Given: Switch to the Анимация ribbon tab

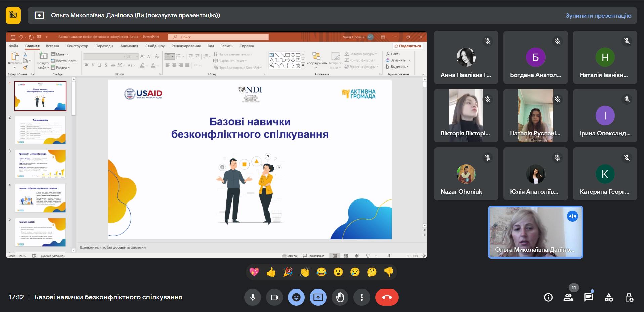Looking at the screenshot, I should tap(129, 46).
